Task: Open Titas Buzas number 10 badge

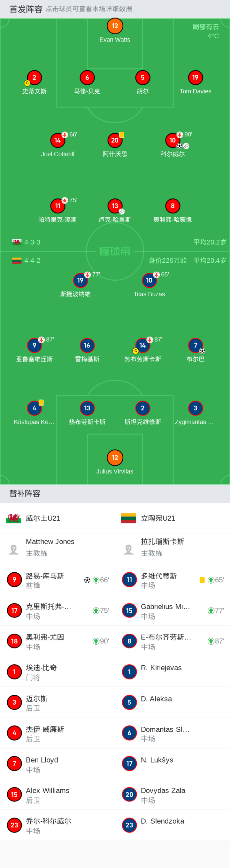Action: click(x=149, y=280)
